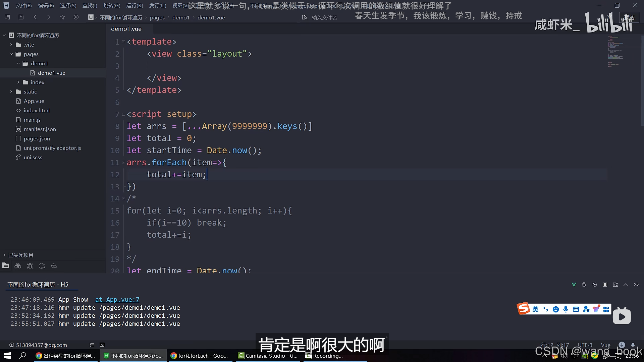Click the Sogou microphone voice input icon

[x=566, y=309]
